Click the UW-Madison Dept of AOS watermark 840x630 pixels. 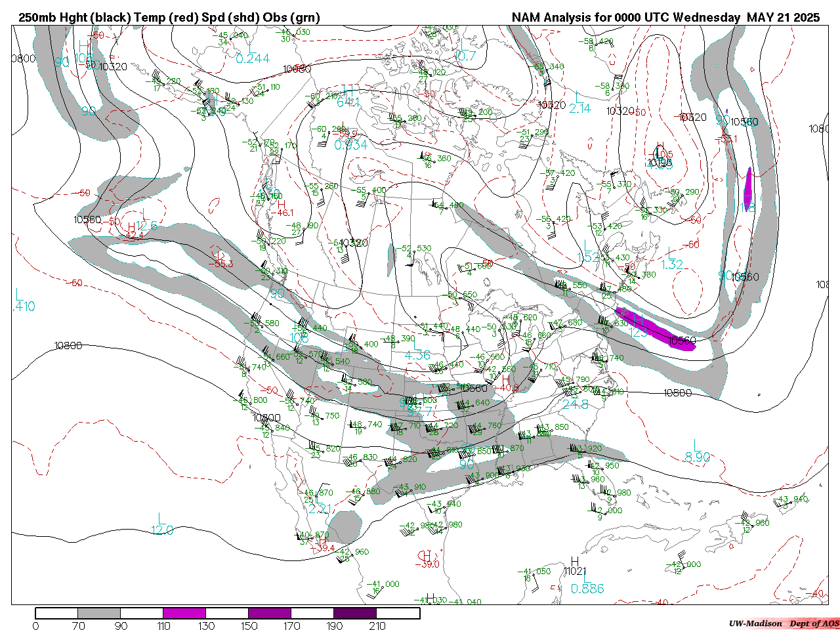tap(784, 623)
